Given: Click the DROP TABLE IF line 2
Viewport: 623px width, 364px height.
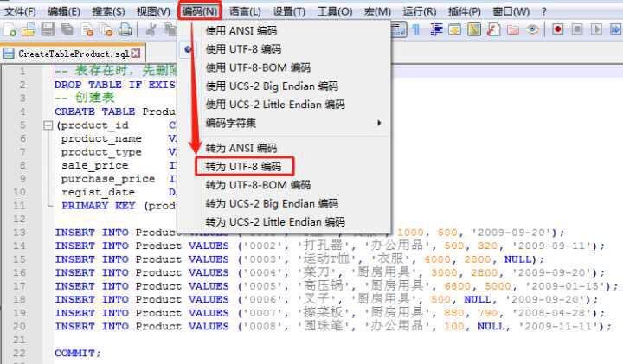Looking at the screenshot, I should (x=115, y=85).
